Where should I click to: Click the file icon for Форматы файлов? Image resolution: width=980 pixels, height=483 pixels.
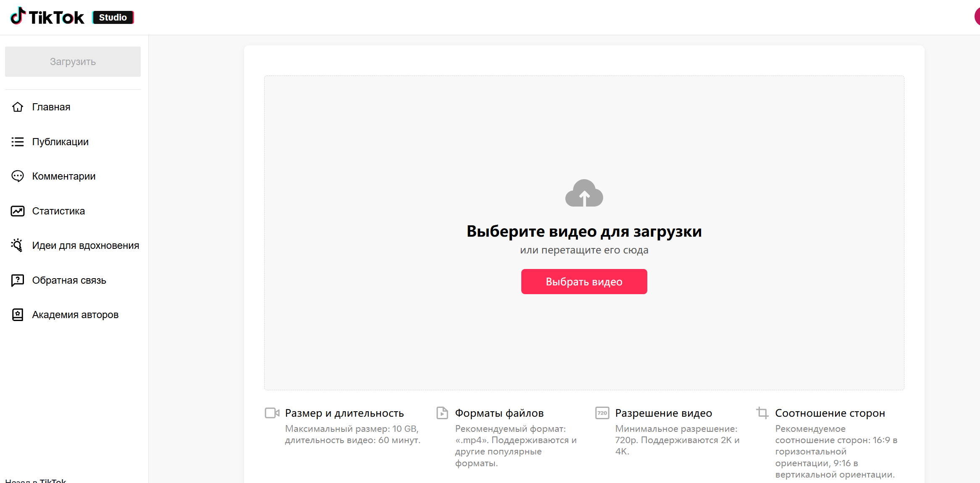(x=442, y=413)
